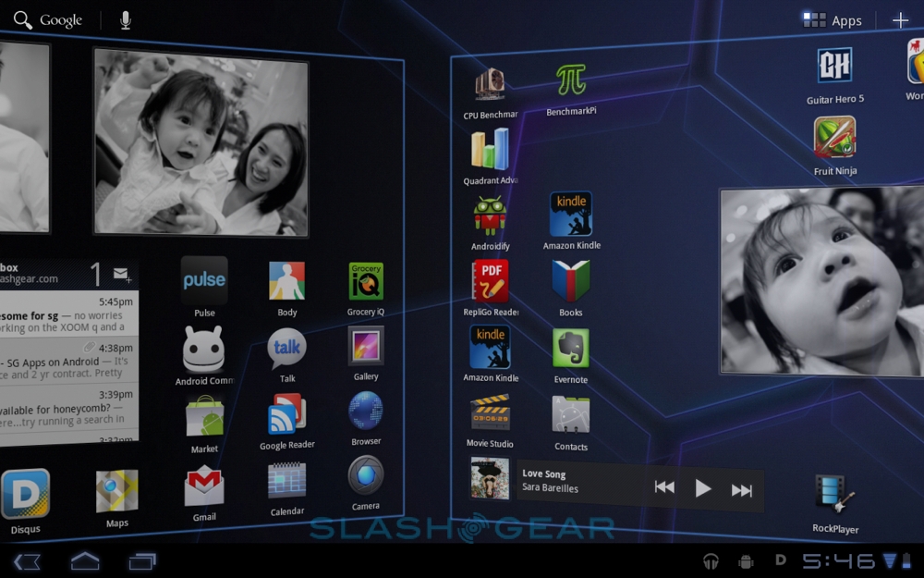Play the Love Song track

pyautogui.click(x=703, y=488)
